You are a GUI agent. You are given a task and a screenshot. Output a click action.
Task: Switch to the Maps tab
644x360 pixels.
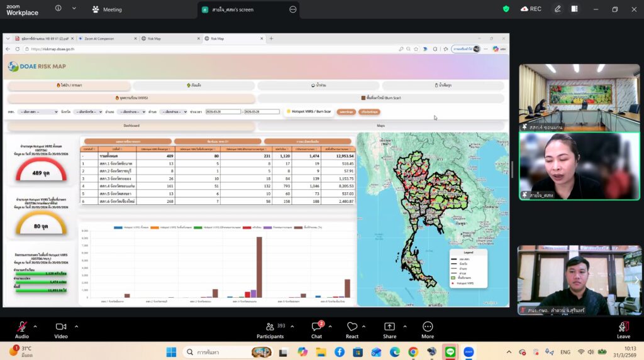(380, 126)
